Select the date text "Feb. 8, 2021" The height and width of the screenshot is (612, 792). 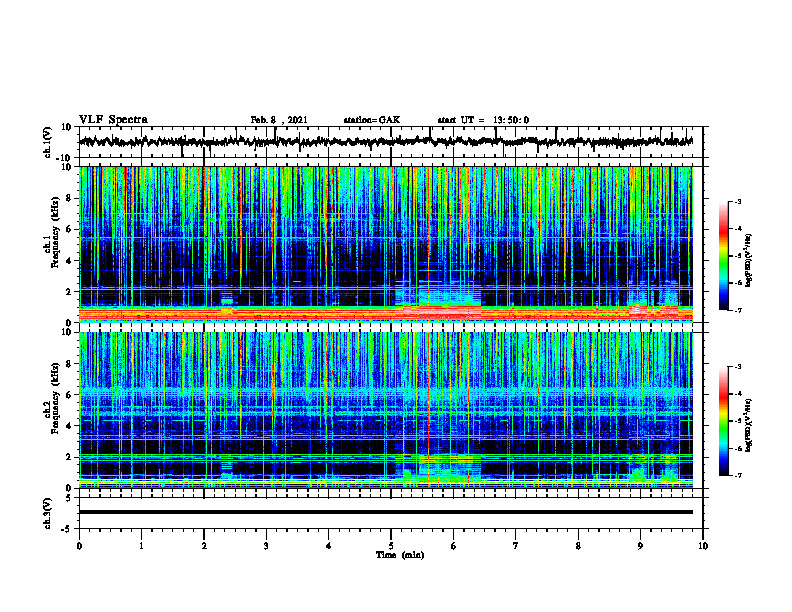(x=279, y=120)
